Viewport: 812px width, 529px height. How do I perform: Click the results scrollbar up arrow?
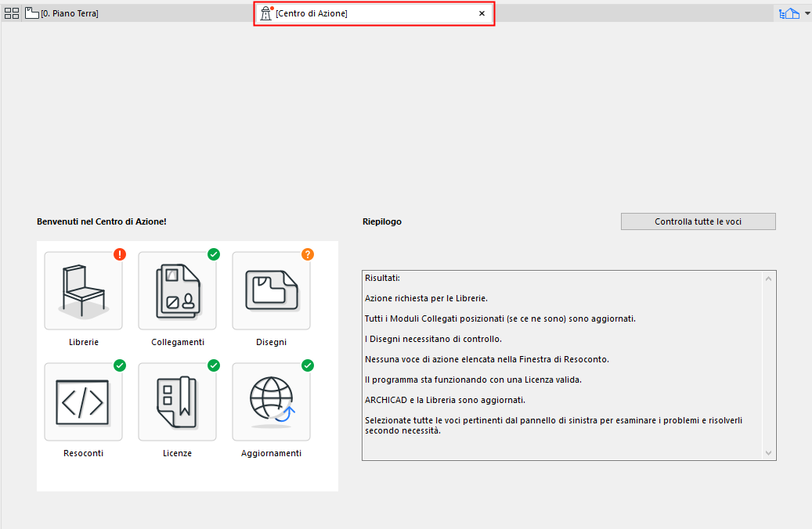pos(769,279)
